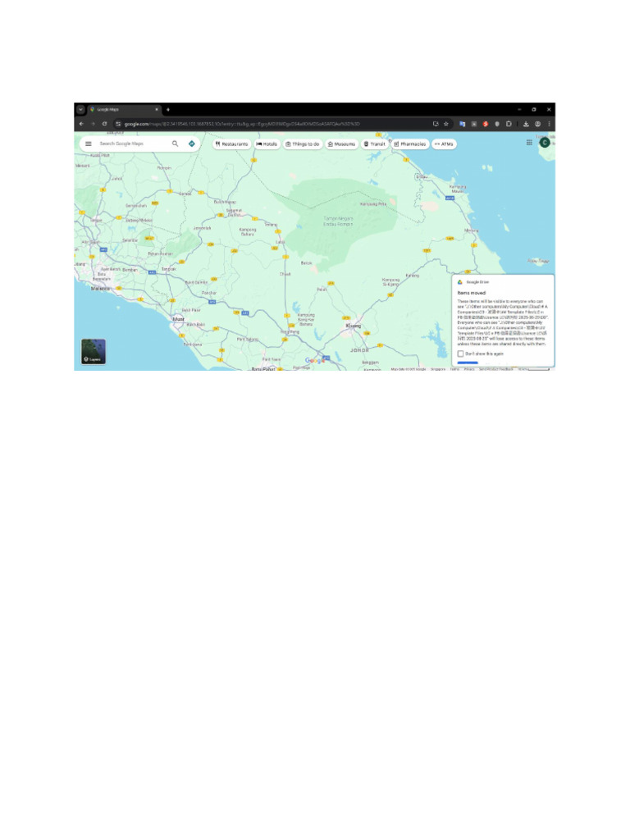Open the Terms link in footer
The image size is (630, 840).
(x=454, y=369)
